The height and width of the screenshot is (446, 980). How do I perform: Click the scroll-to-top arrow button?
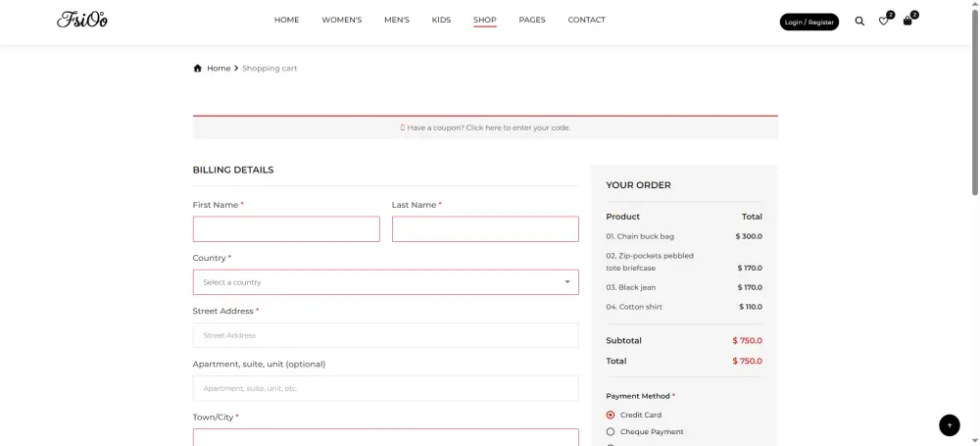pyautogui.click(x=950, y=425)
